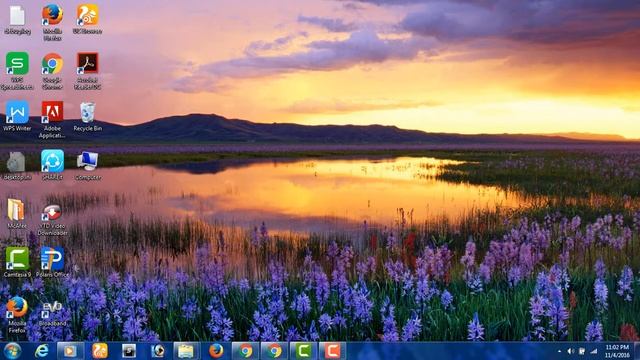Open the network signal tray icon
Image resolution: width=640 pixels, height=360 pixels.
click(x=594, y=351)
